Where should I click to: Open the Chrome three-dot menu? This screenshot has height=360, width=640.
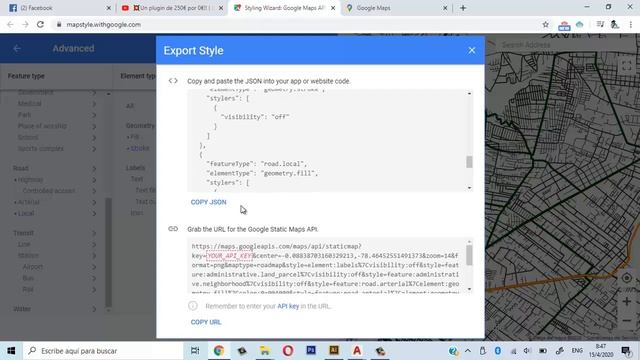[x=631, y=24]
